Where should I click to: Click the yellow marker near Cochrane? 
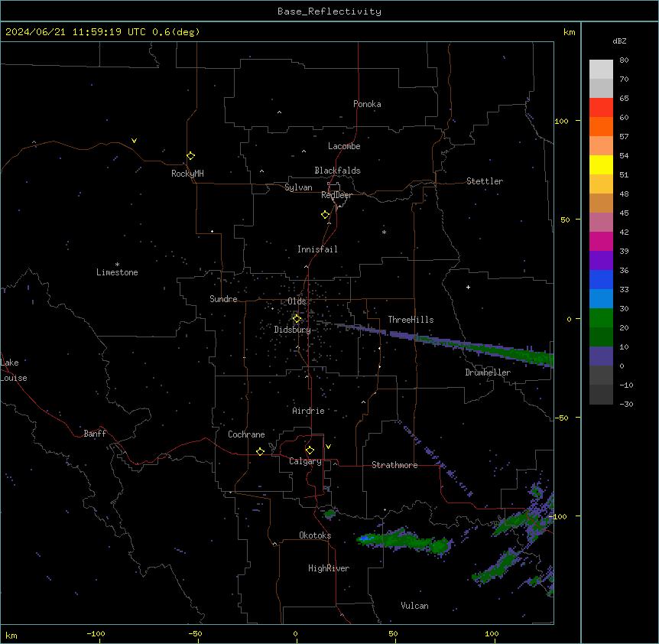point(260,451)
